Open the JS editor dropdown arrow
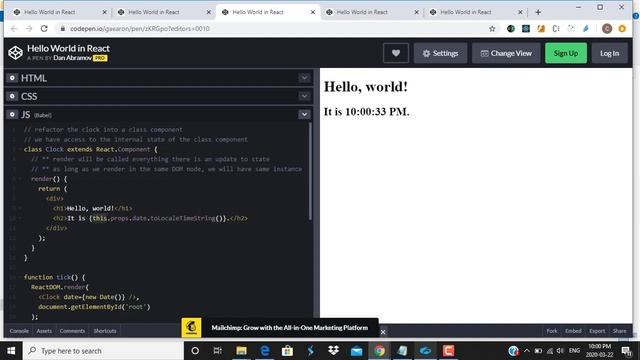640x360 pixels. 304,114
